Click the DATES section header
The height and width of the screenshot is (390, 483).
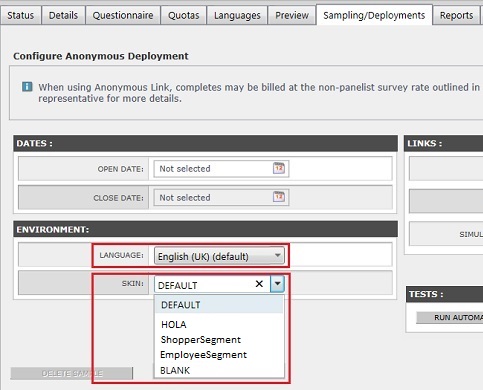pos(205,143)
